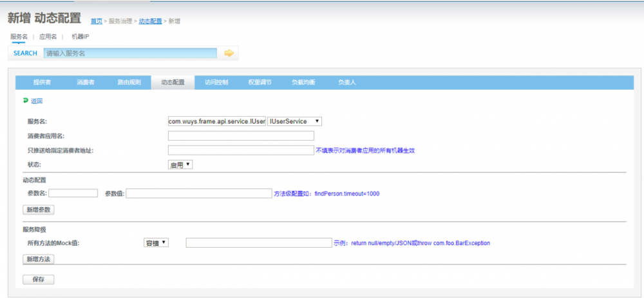Open the 状态 启用 dropdown
This screenshot has height=298, width=644.
coord(180,164)
